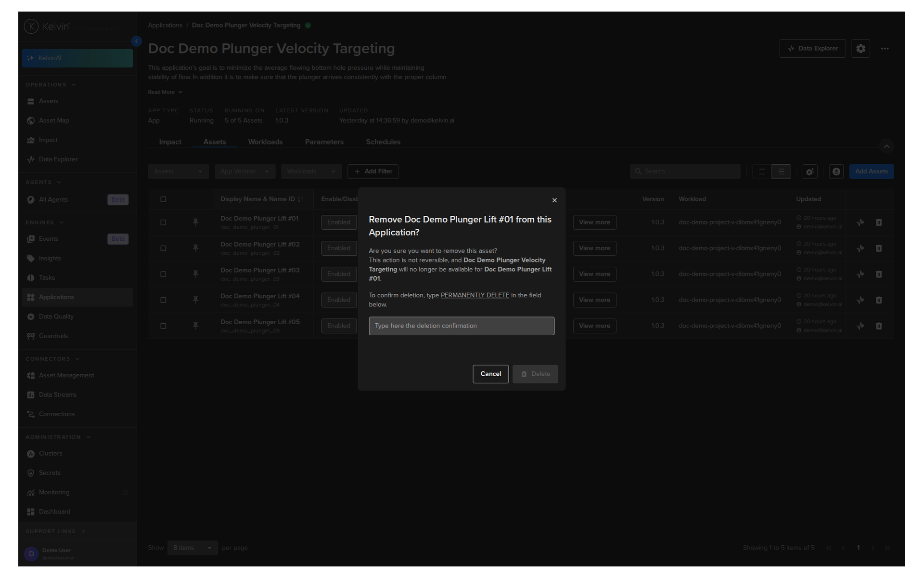Toggle the Enabled state for Plunger Lift #04
Screen dimensions: 924x578
click(339, 300)
